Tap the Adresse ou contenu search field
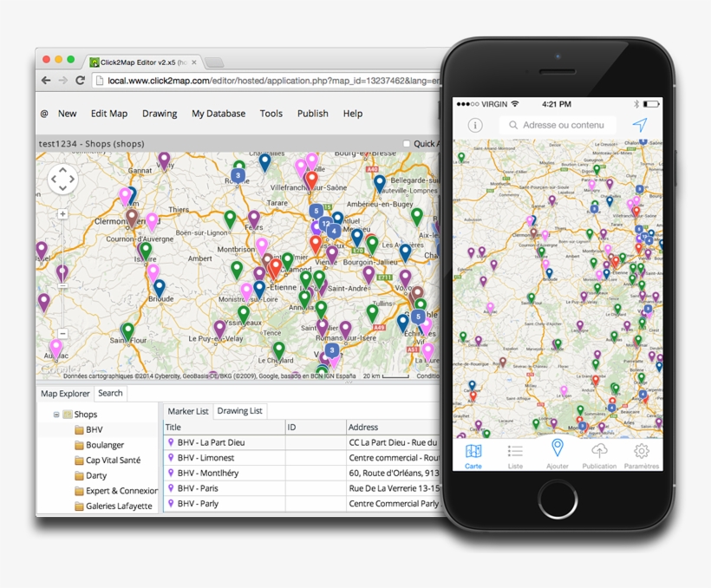Image resolution: width=711 pixels, height=588 pixels. (558, 125)
